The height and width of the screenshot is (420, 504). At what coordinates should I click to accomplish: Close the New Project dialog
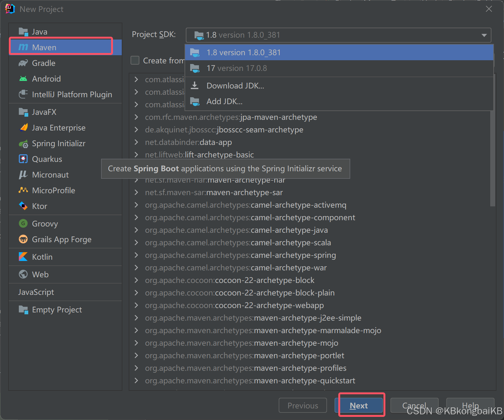(489, 9)
